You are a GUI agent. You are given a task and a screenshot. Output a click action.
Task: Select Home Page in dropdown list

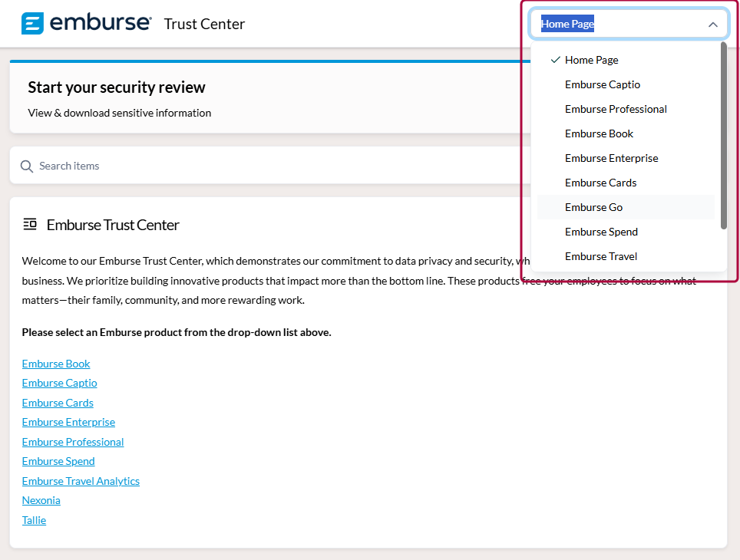pos(626,60)
